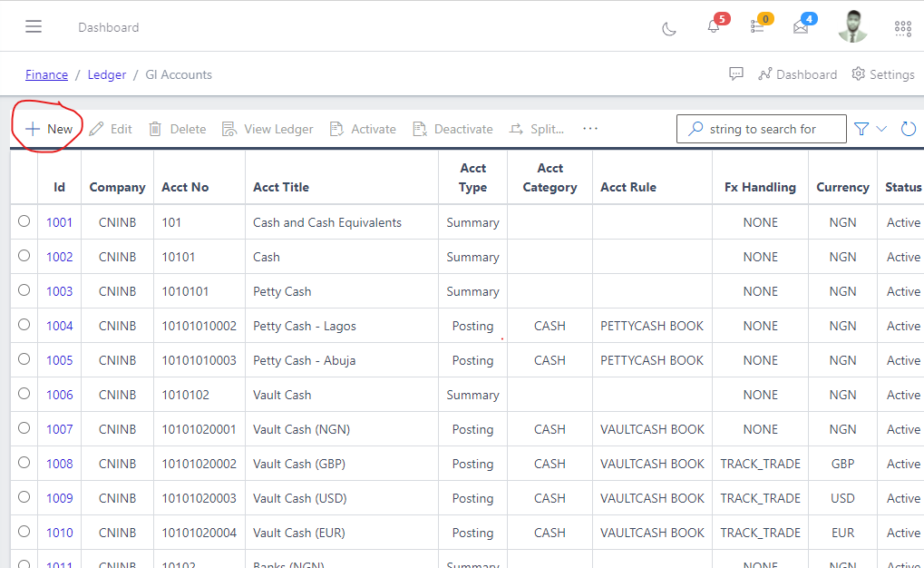The height and width of the screenshot is (568, 924).
Task: Select radio button for account 1001
Action: click(x=24, y=221)
